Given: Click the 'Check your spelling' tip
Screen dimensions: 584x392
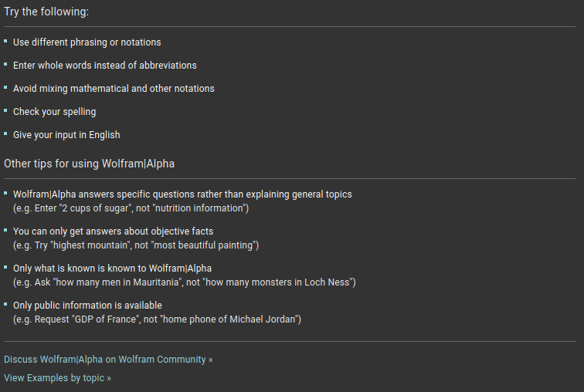Looking at the screenshot, I should click(54, 112).
